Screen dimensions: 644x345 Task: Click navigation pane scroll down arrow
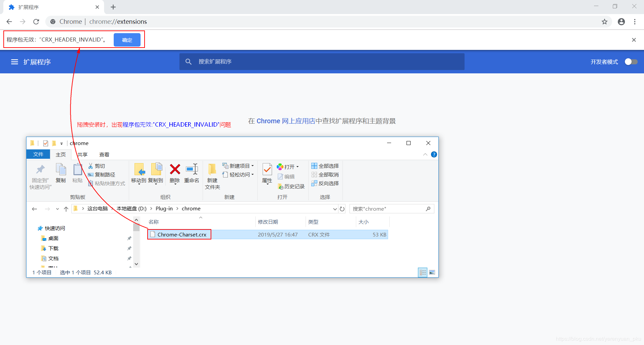pos(136,264)
